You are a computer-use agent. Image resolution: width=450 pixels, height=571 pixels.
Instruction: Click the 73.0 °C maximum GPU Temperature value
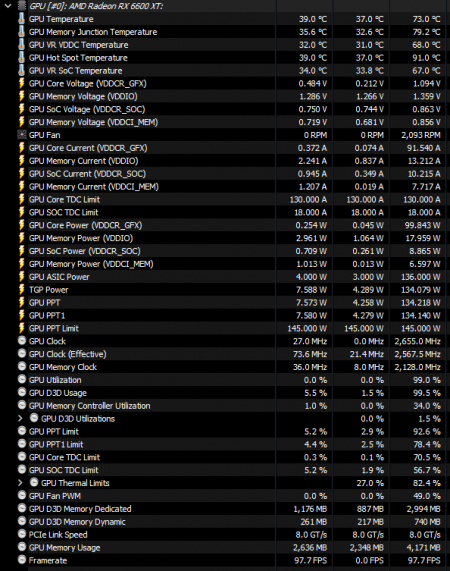pyautogui.click(x=426, y=19)
